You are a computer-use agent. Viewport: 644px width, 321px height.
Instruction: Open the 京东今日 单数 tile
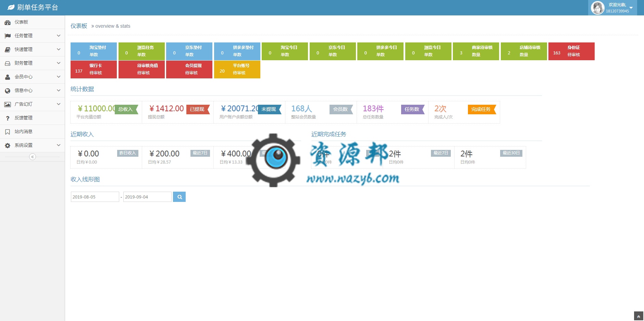coord(333,51)
